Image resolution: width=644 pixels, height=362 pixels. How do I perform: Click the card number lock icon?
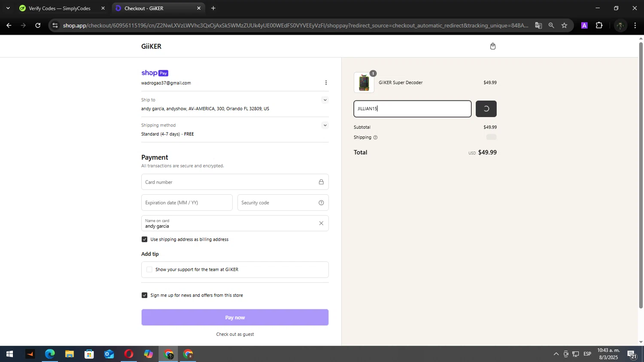[x=321, y=182]
